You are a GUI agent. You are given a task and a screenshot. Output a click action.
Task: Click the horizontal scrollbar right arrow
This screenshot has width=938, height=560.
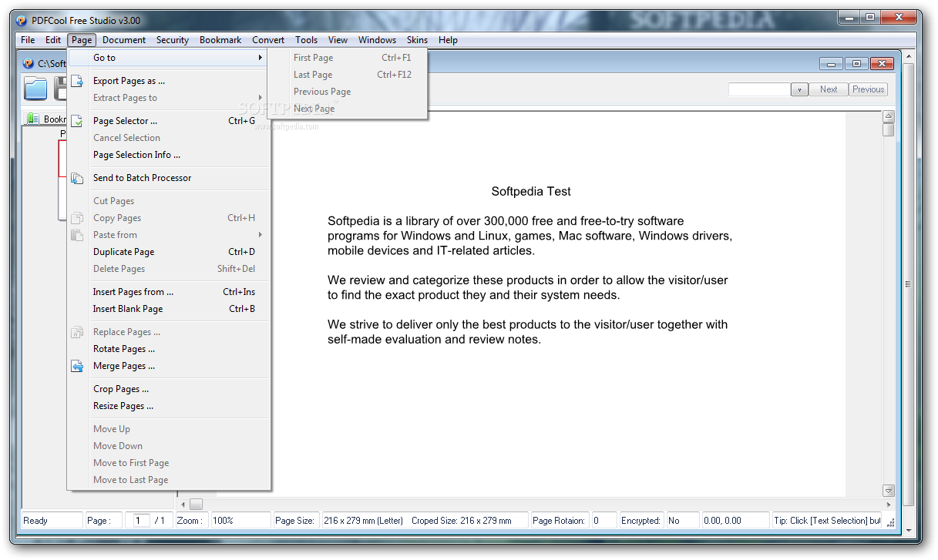(887, 505)
